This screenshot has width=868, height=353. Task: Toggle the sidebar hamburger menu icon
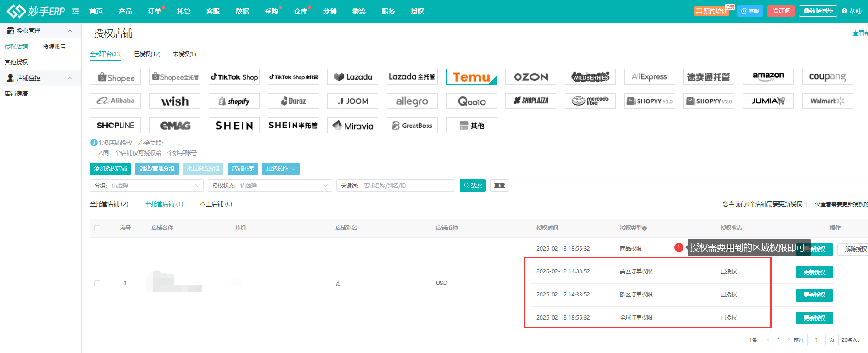[x=76, y=11]
